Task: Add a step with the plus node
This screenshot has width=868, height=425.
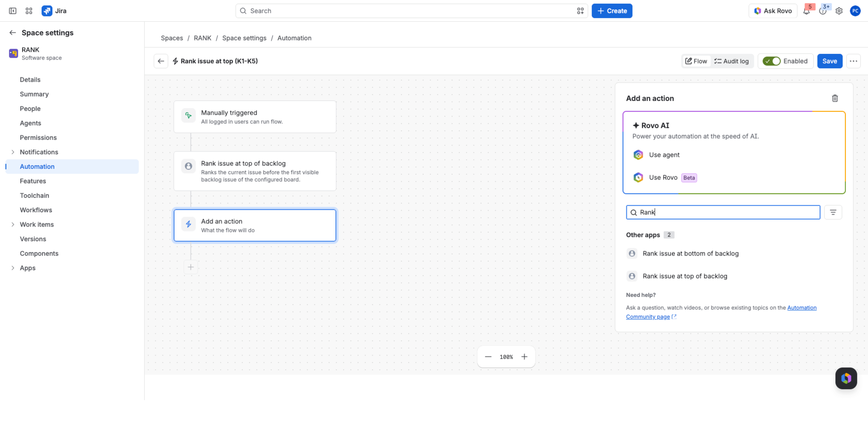Action: point(191,267)
